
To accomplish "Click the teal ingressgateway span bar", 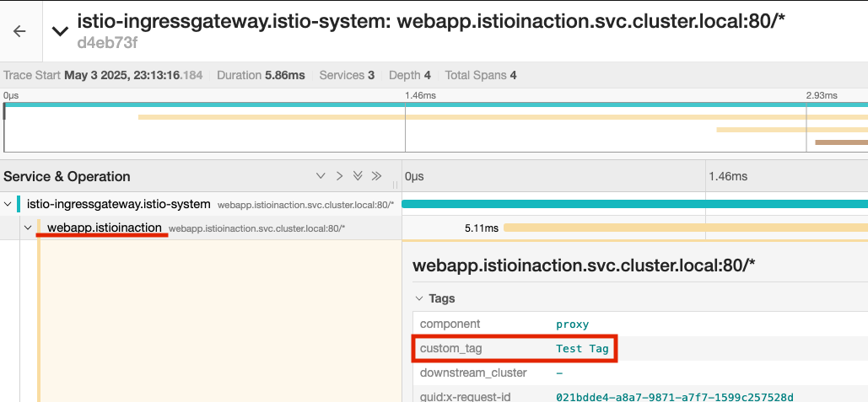I will tap(634, 204).
